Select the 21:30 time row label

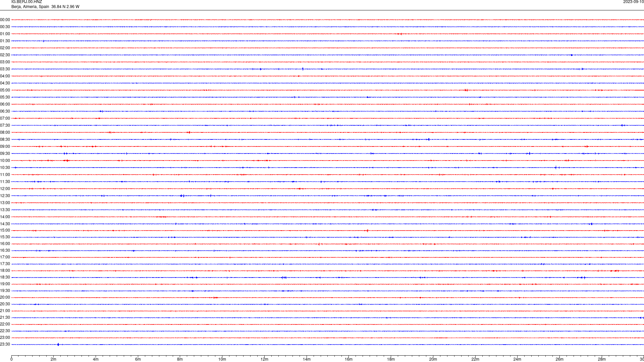pos(5,317)
